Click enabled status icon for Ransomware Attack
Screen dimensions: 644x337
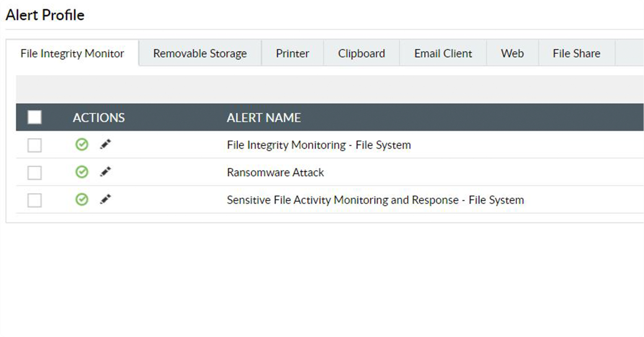(x=81, y=172)
